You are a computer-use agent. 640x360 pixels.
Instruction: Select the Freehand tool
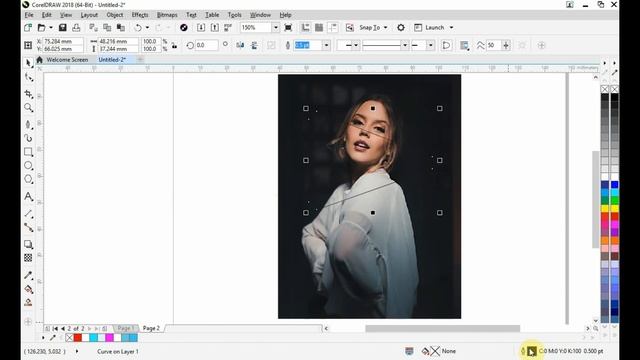click(x=28, y=124)
